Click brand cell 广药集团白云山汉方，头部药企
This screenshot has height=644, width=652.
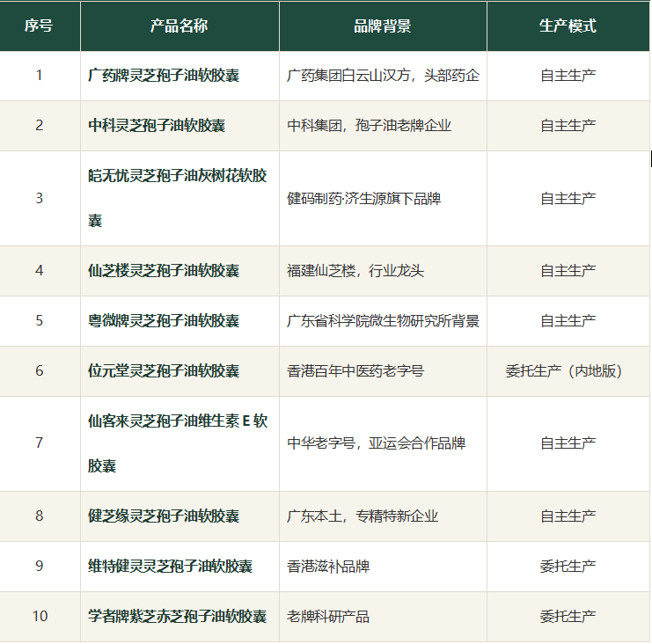[384, 76]
